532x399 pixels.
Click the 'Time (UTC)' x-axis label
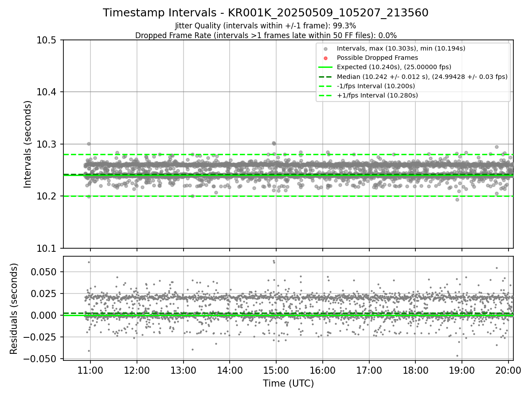(x=288, y=383)
